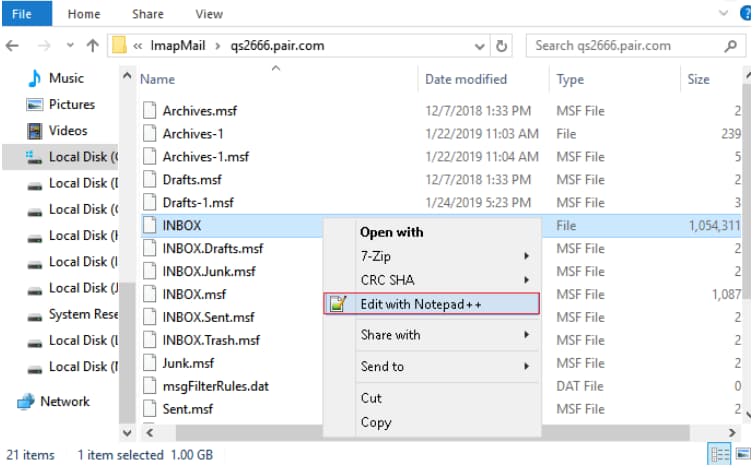This screenshot has height=469, width=755.
Task: Click the search magnifier icon
Action: [730, 46]
